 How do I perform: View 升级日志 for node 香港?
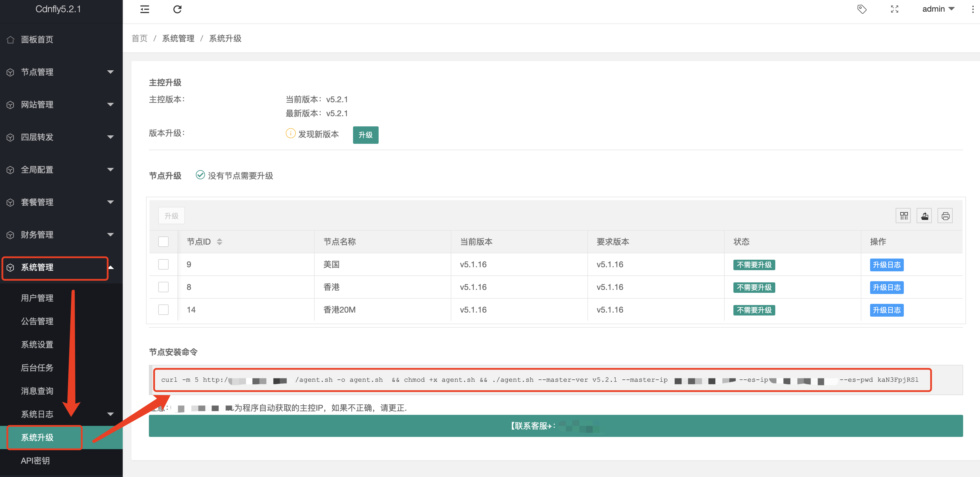[886, 287]
